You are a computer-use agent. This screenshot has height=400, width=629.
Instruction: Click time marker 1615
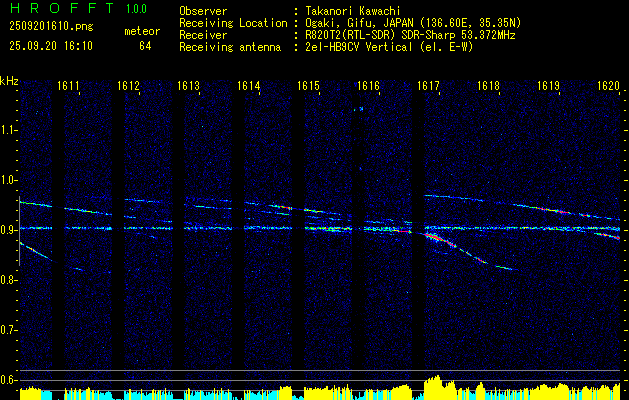[308, 85]
